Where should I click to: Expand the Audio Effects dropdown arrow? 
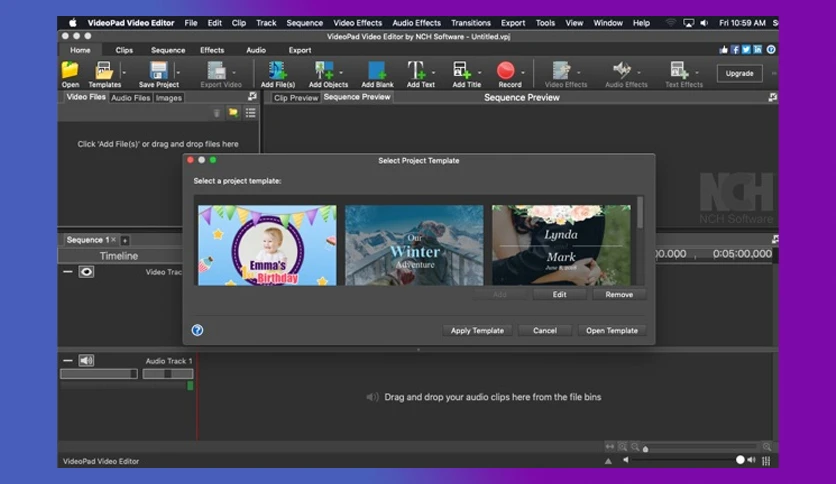tap(639, 72)
